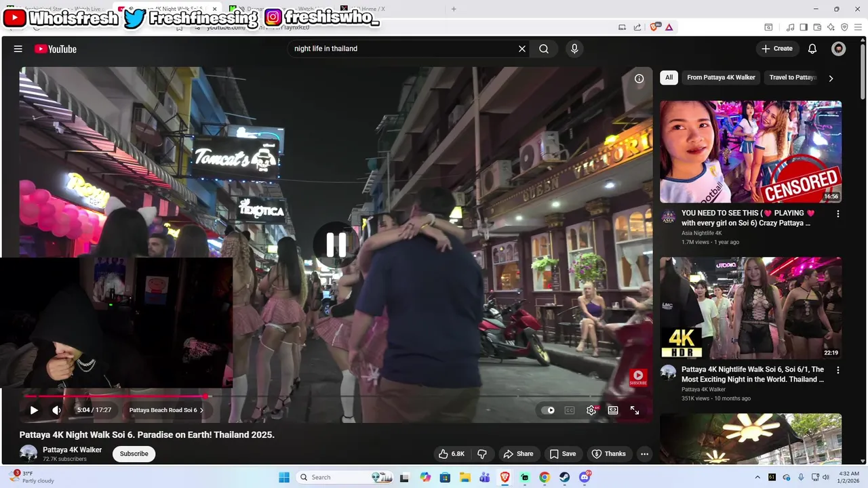Clear the search box with X

coord(522,49)
